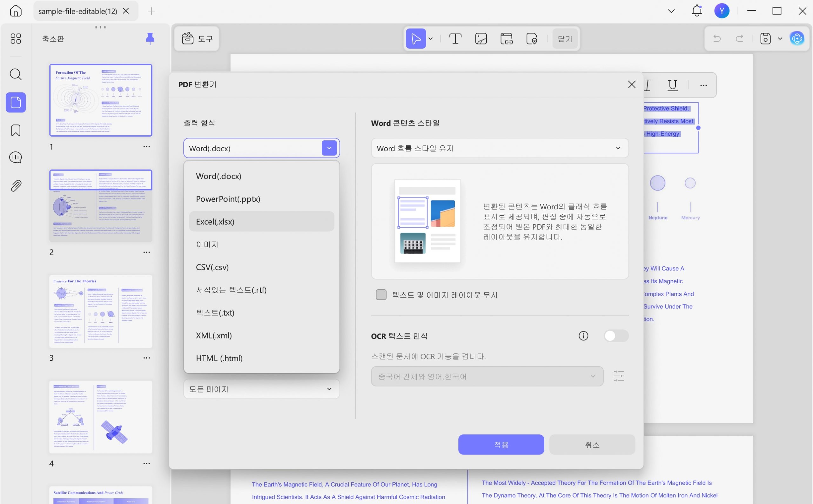Open the search panel magnifier icon
Image resolution: width=813 pixels, height=504 pixels.
pyautogui.click(x=16, y=74)
